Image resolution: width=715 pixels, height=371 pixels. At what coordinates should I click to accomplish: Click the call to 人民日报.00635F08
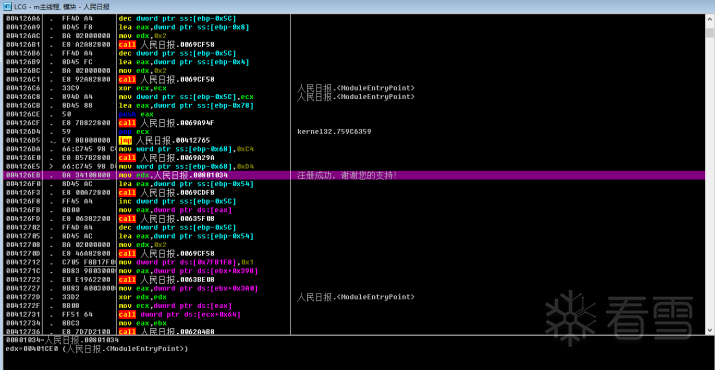click(166, 219)
